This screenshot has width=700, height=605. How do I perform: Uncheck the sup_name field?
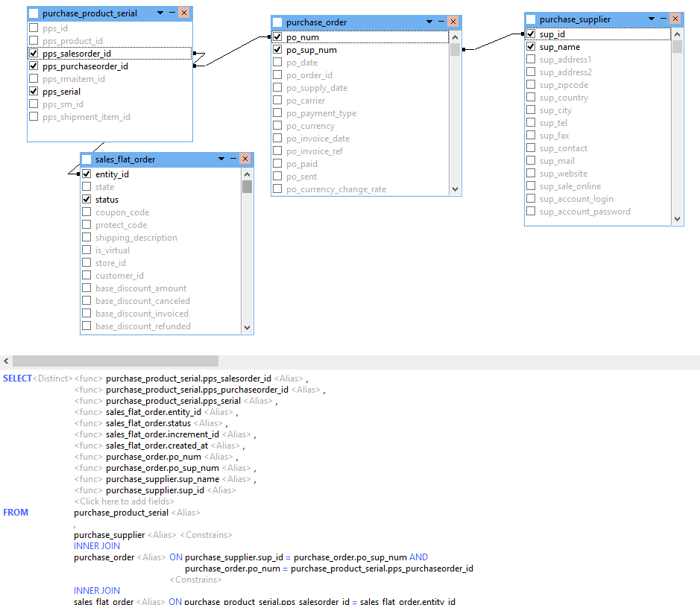pyautogui.click(x=531, y=46)
